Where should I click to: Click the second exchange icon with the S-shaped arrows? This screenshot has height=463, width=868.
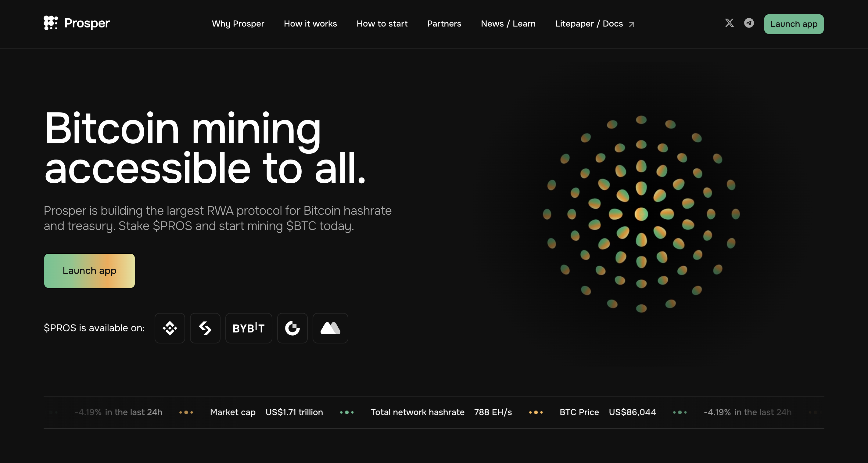pos(205,328)
